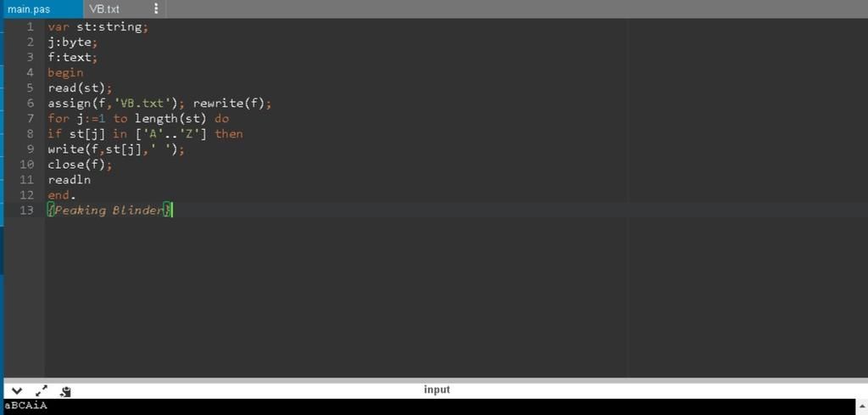Screen dimensions: 868x415
Task: Collapse the console with the chevron icon
Action: (17, 391)
